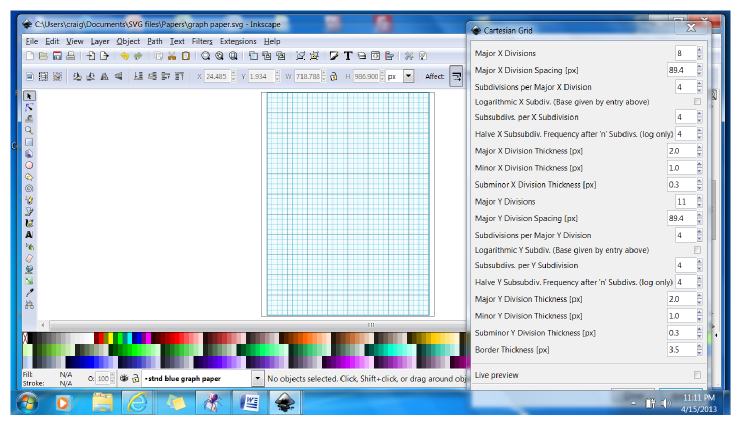Toggle the width/height ratio lock
The image size is (740, 425).
(334, 76)
